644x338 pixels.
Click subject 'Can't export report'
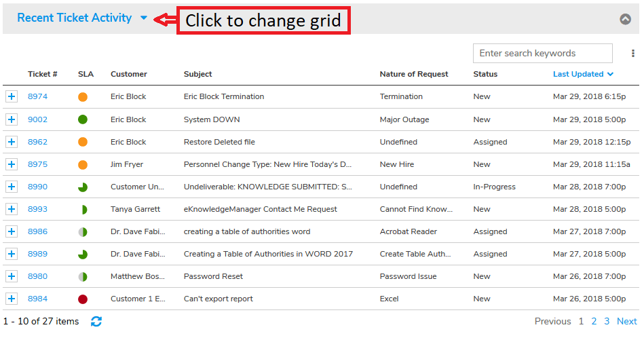[218, 299]
